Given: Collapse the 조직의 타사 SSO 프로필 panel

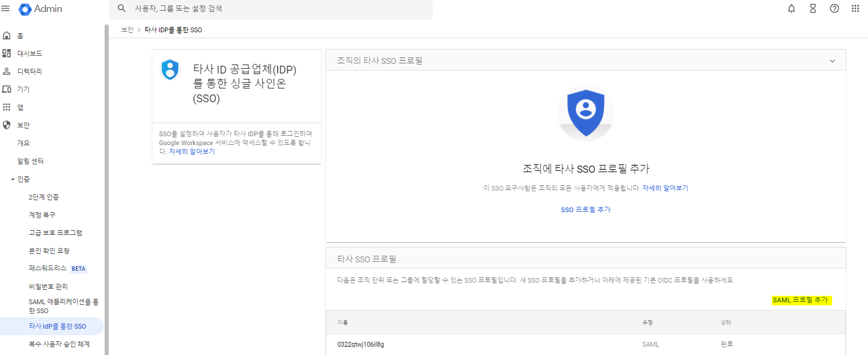Looking at the screenshot, I should (832, 61).
